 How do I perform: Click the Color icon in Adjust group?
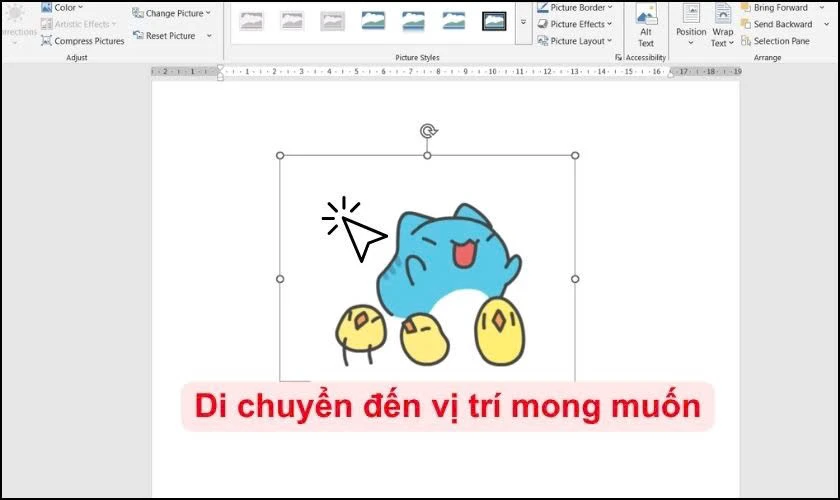[x=47, y=8]
